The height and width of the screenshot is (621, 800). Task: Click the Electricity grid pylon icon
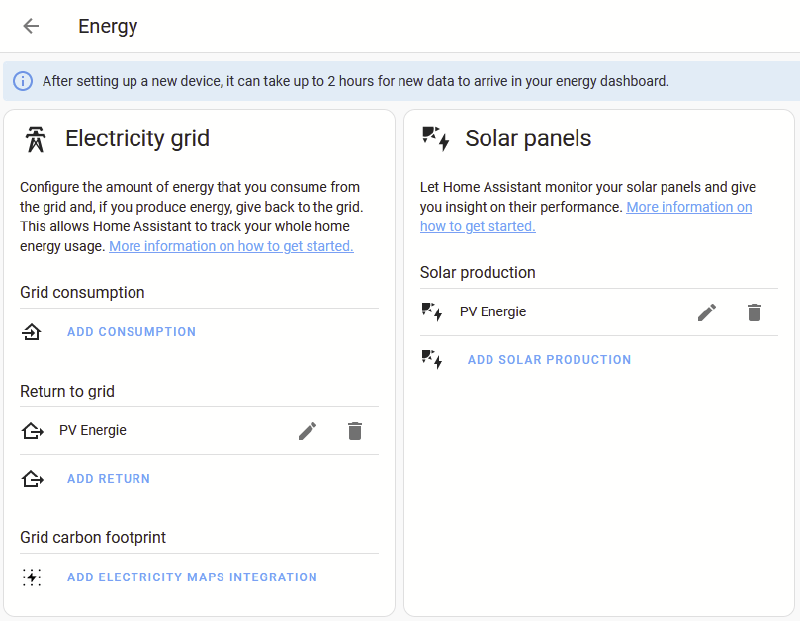tap(35, 139)
